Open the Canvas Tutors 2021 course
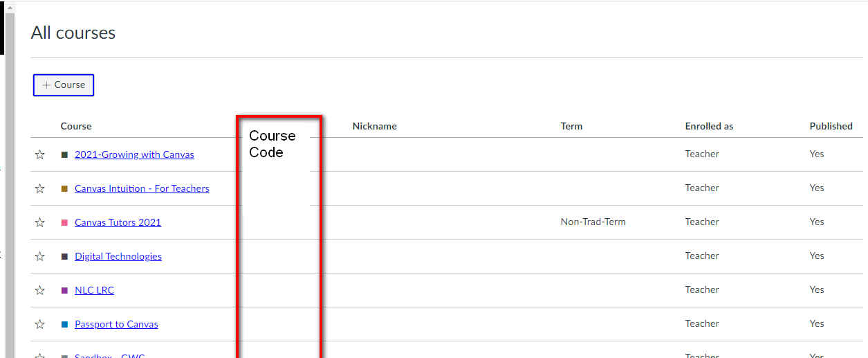Viewport: 868px width, 358px height. pyautogui.click(x=118, y=222)
